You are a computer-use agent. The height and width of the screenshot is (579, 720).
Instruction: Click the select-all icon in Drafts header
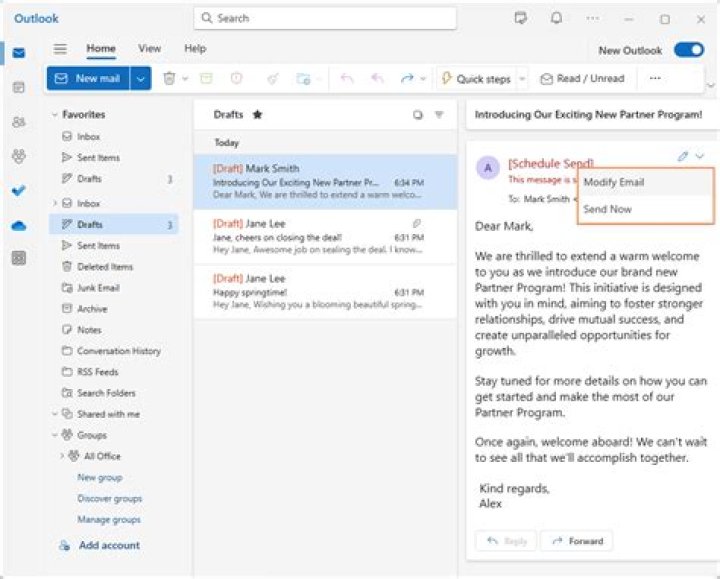point(417,115)
